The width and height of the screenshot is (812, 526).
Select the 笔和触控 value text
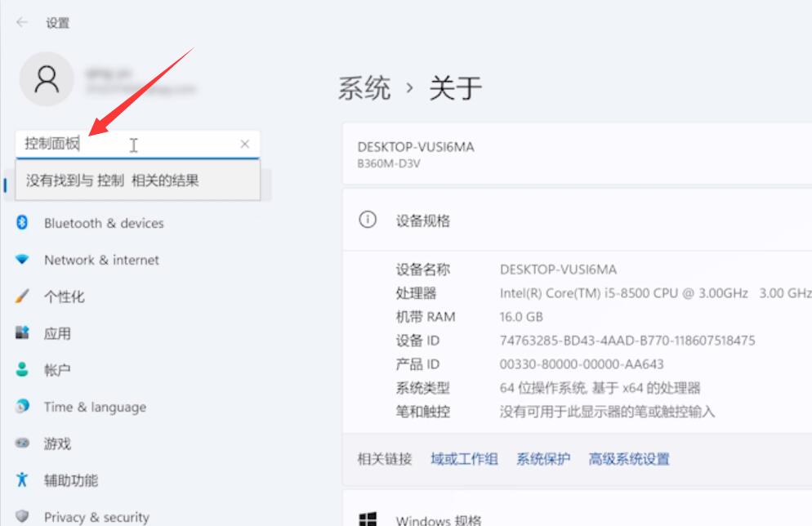click(x=607, y=412)
